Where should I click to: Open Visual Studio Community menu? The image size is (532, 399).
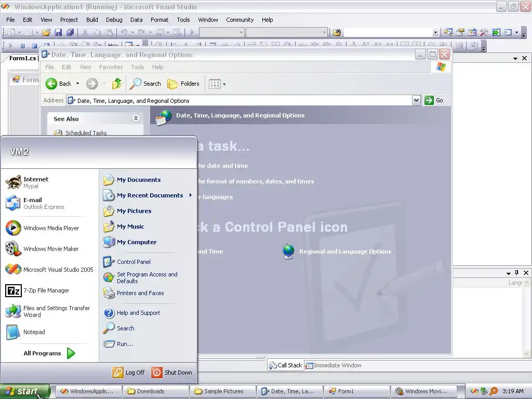(x=240, y=20)
